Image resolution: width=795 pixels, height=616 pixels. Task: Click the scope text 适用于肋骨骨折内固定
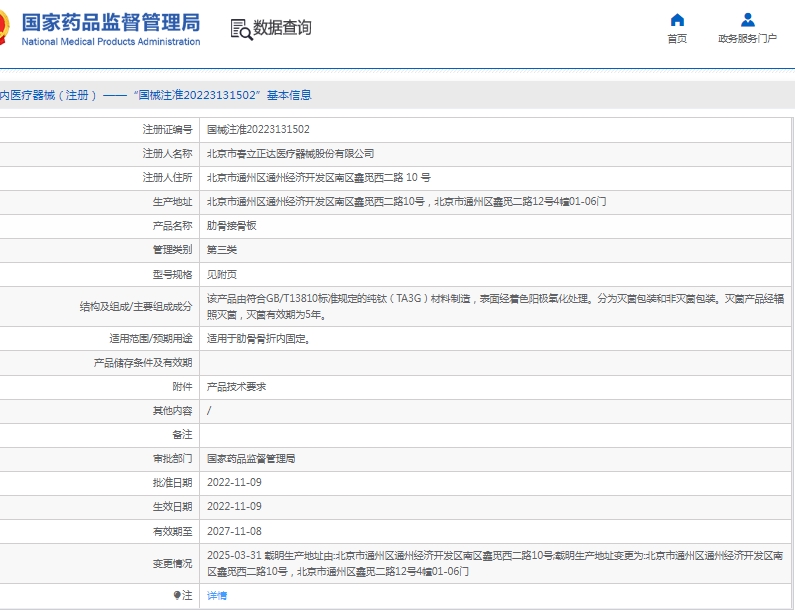click(259, 338)
